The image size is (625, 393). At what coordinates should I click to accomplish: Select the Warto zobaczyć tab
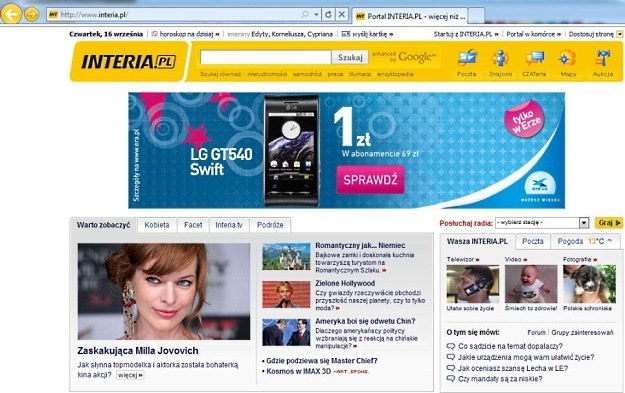tap(103, 225)
